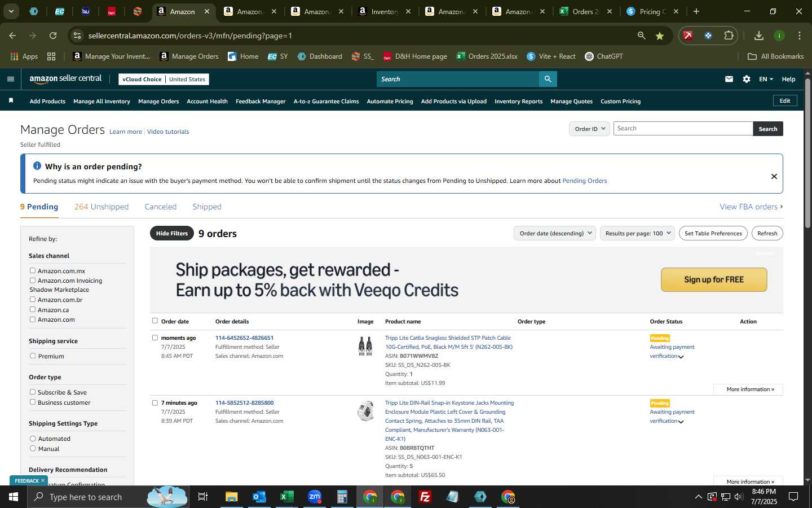Viewport: 812px width, 508px height.
Task: Click the Amazon Seller Central logo
Action: (x=65, y=79)
